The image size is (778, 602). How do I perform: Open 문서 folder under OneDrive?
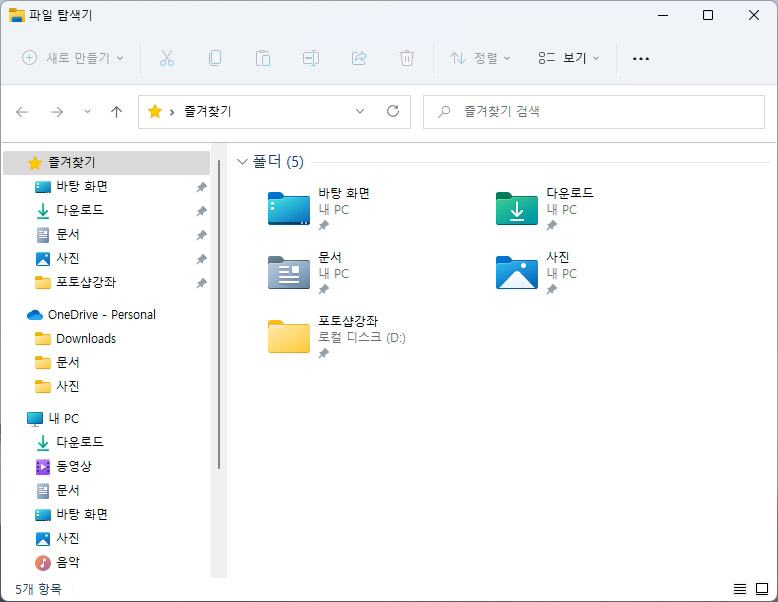pyautogui.click(x=68, y=362)
